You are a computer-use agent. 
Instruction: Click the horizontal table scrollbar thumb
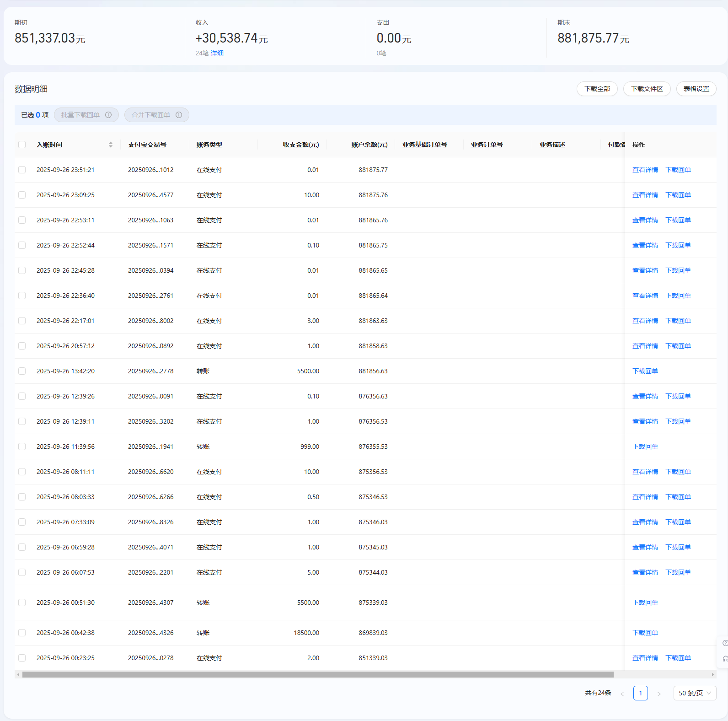[x=318, y=674]
